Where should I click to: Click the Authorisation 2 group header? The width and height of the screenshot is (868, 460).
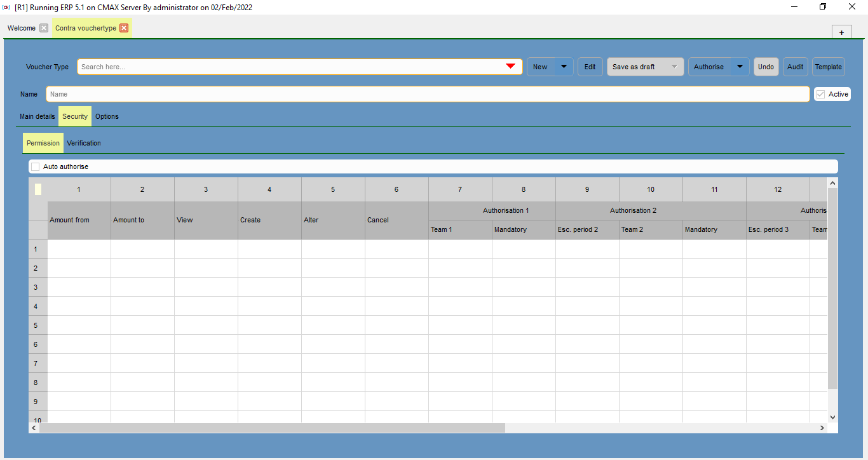(651, 210)
